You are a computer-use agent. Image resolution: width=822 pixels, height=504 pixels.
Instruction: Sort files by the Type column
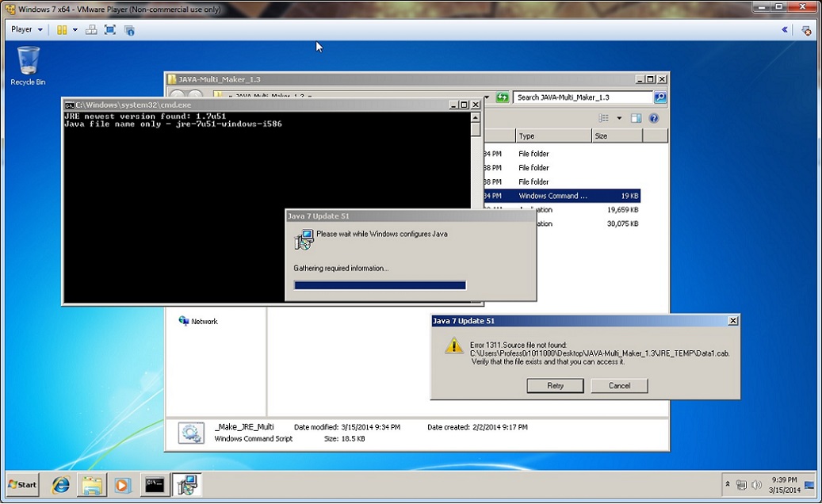click(553, 136)
